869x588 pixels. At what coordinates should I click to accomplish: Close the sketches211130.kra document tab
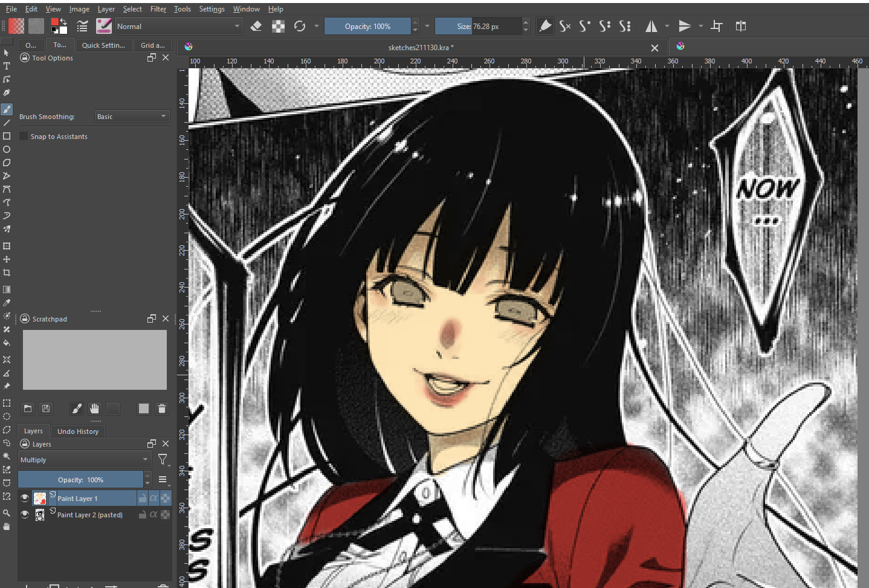[654, 48]
